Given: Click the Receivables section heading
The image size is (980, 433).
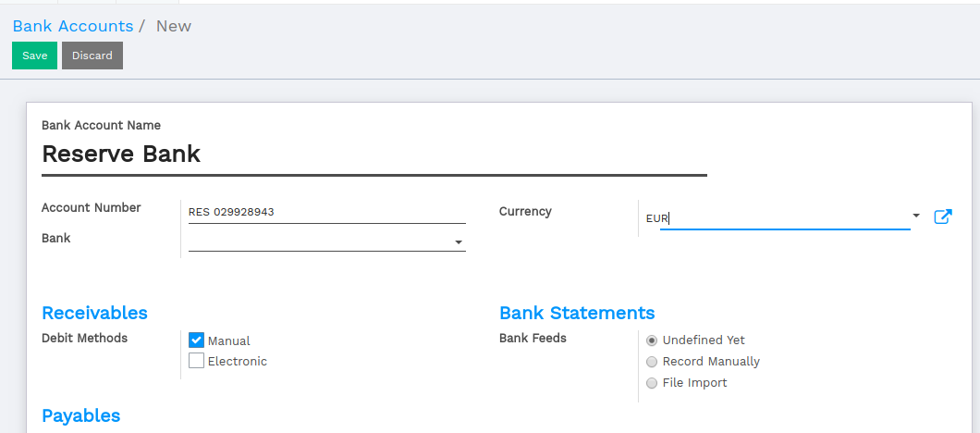Looking at the screenshot, I should tap(94, 312).
